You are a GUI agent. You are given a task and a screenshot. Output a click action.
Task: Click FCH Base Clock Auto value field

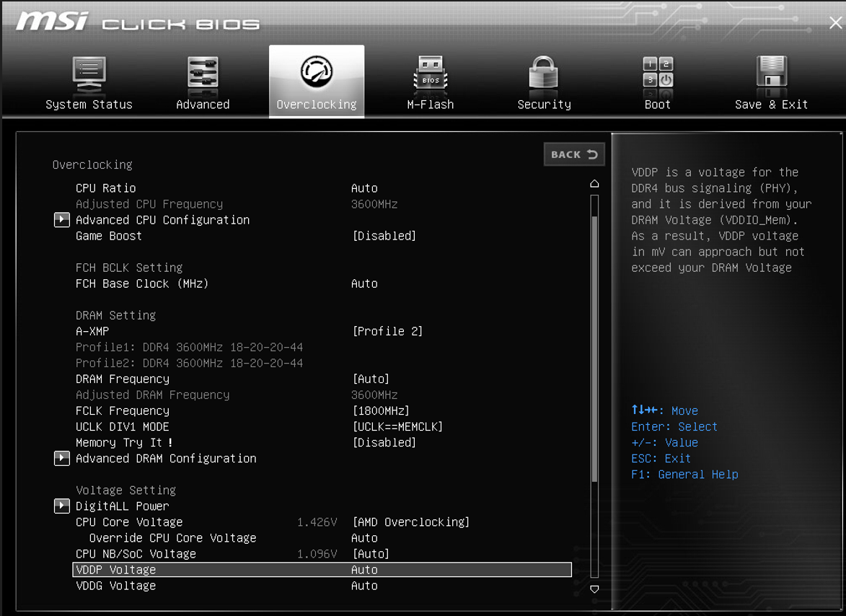coord(364,283)
